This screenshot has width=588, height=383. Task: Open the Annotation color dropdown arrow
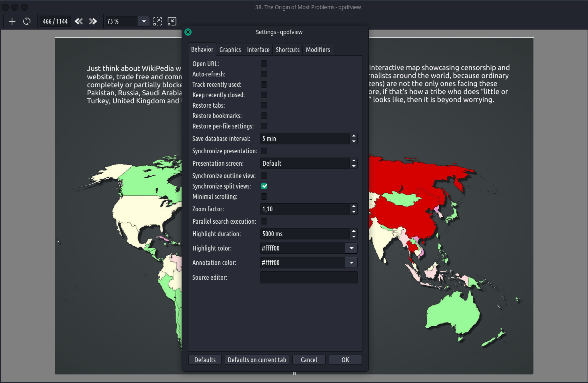tap(351, 263)
